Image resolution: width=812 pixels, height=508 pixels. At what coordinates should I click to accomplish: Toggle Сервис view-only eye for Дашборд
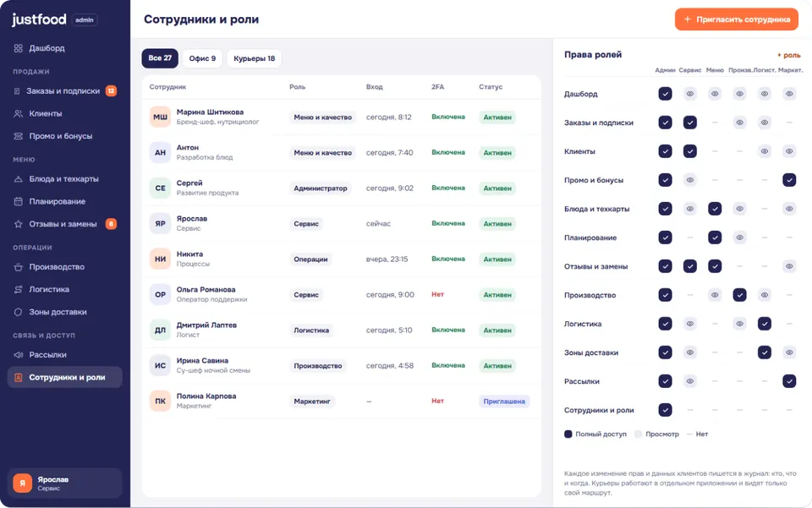690,94
